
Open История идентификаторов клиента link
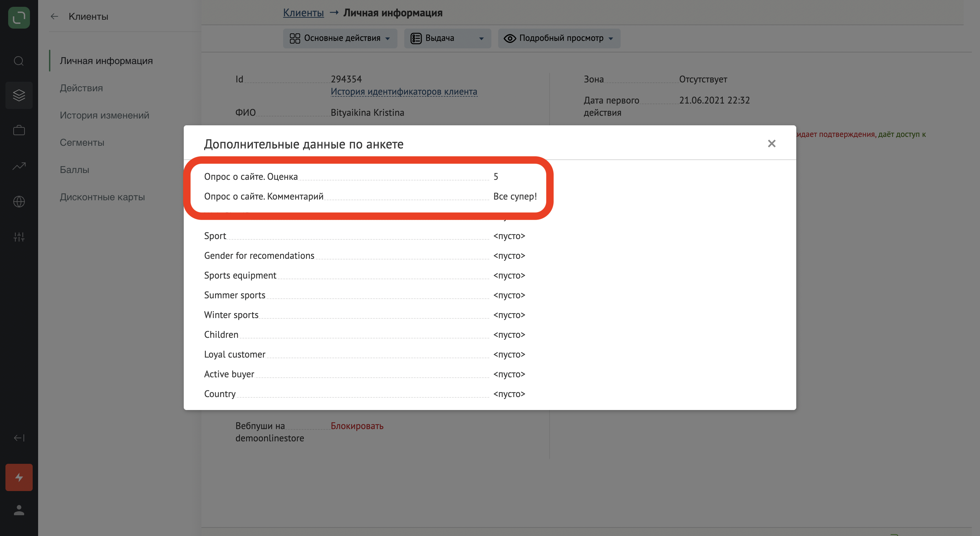tap(404, 91)
